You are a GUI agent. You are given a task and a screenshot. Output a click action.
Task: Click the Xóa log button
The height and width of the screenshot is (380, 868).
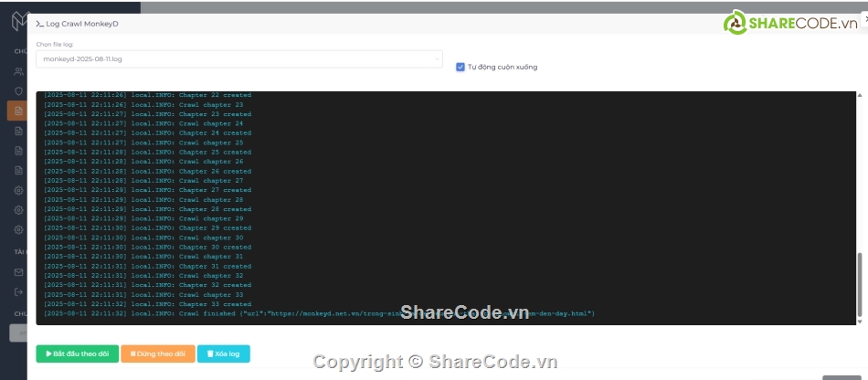(x=224, y=354)
